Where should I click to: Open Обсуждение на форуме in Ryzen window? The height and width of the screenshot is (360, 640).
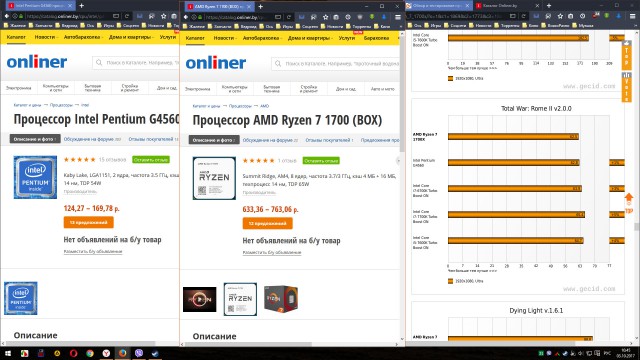click(270, 140)
